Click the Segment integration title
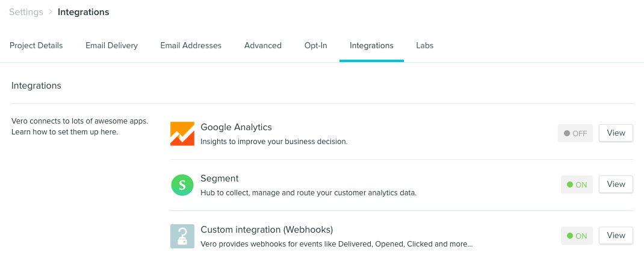 220,178
